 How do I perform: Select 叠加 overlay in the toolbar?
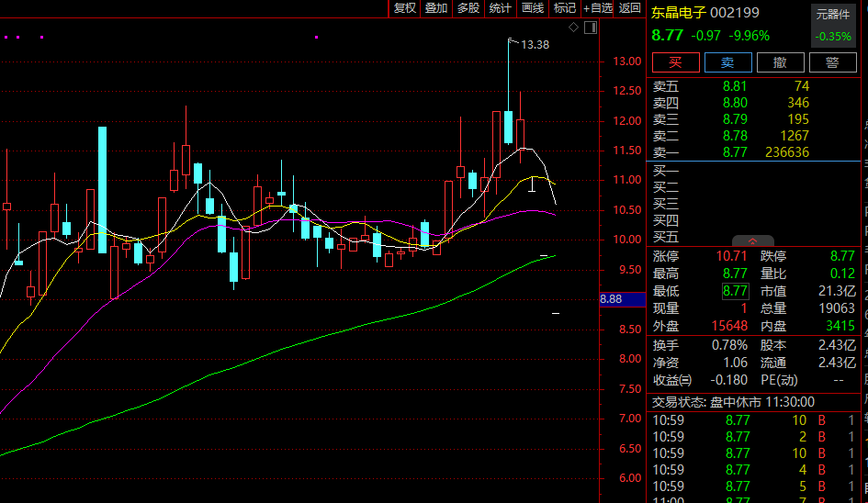pos(436,8)
